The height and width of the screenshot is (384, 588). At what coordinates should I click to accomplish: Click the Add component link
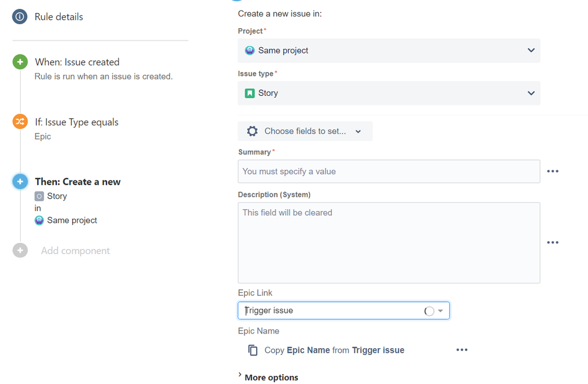(75, 251)
